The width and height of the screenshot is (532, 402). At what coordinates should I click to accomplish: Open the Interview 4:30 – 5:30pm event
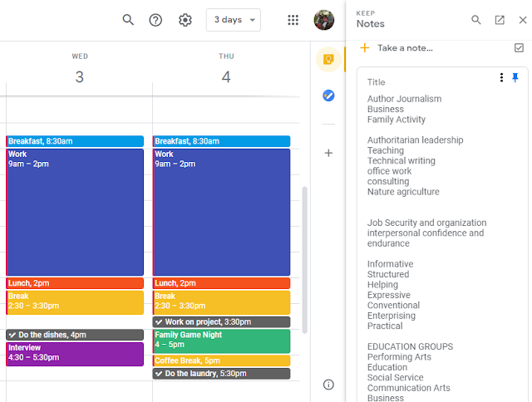coord(75,354)
